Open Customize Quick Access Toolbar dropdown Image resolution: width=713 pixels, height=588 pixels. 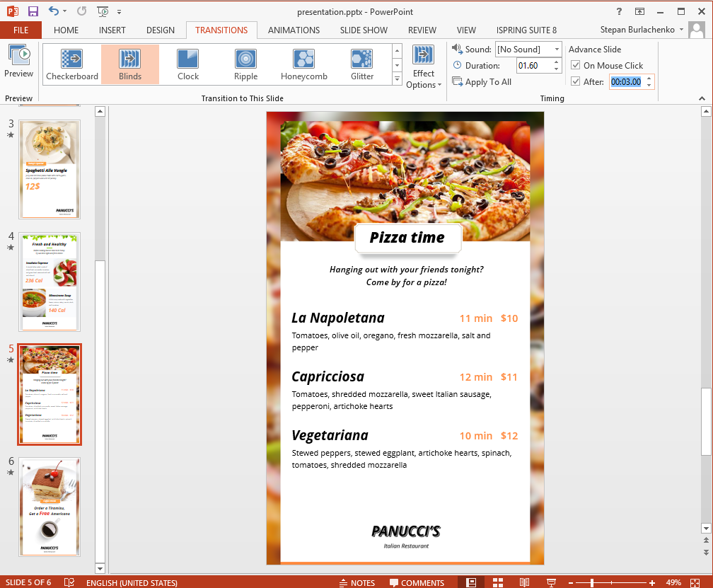tap(119, 12)
